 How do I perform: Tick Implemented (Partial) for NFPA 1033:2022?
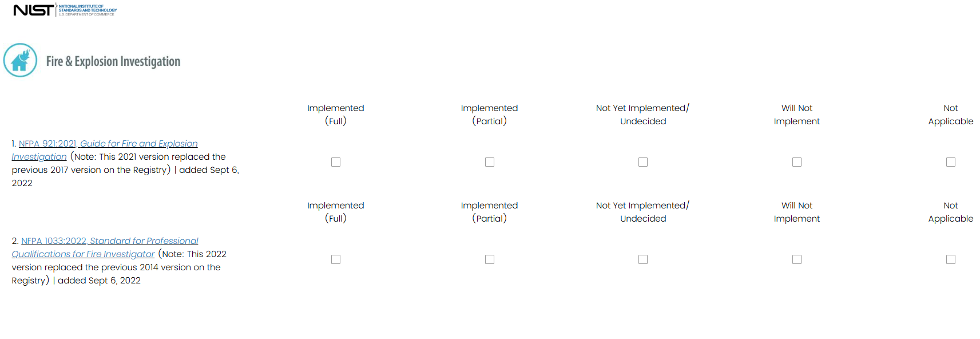490,259
